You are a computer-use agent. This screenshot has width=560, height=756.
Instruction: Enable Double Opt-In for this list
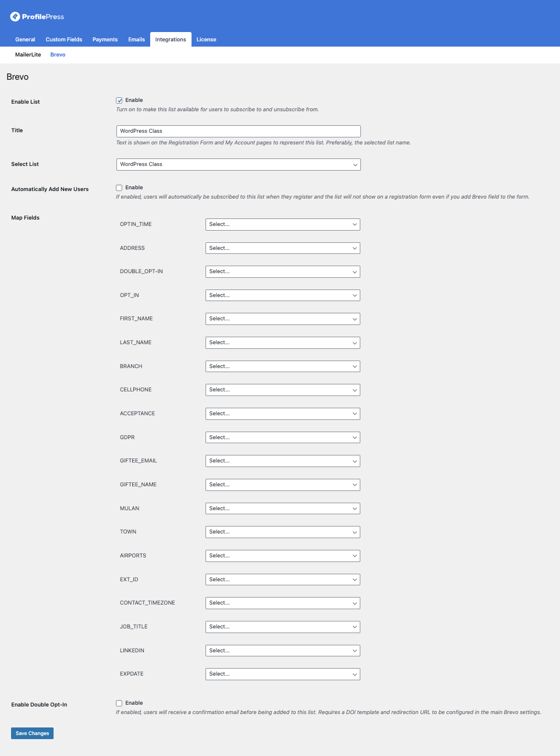pos(119,703)
